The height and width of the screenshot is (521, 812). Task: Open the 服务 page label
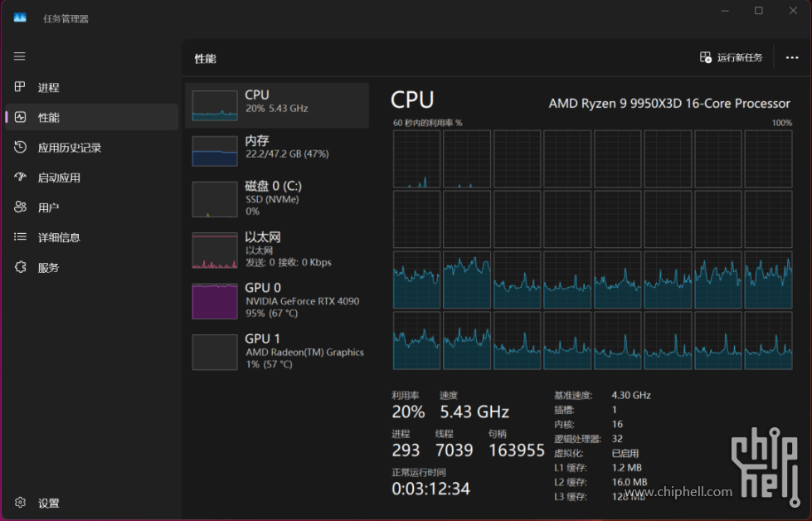pos(48,268)
